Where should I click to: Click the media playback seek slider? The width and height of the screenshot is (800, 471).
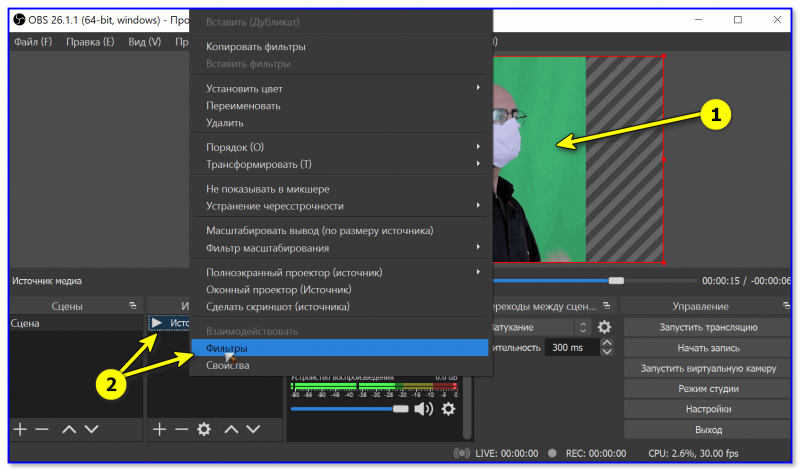(594, 281)
